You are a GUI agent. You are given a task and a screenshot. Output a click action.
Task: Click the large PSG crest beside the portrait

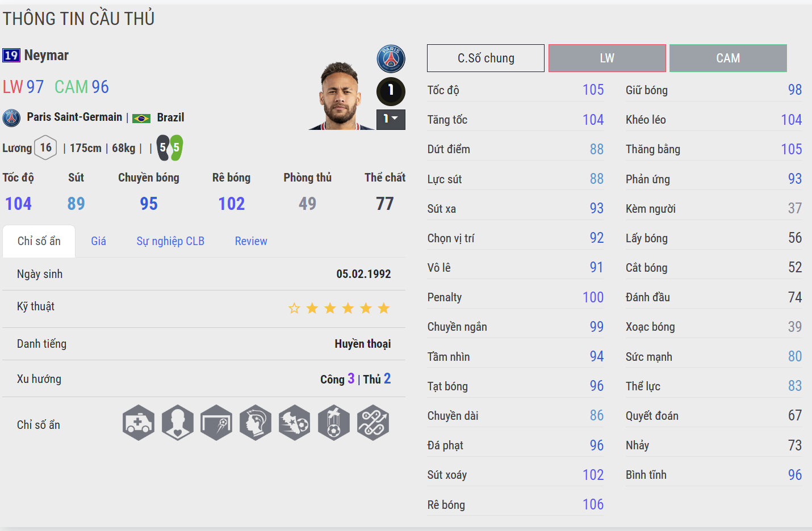(391, 59)
